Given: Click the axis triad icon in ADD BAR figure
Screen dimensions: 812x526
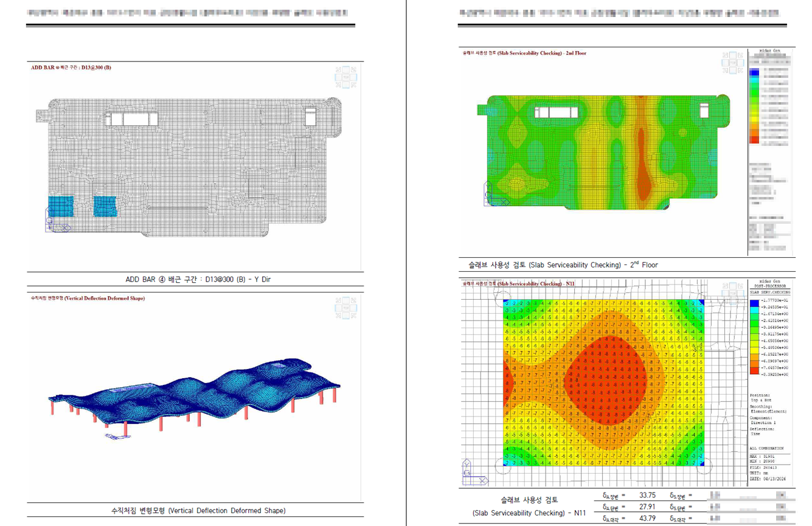Looking at the screenshot, I should (57, 221).
